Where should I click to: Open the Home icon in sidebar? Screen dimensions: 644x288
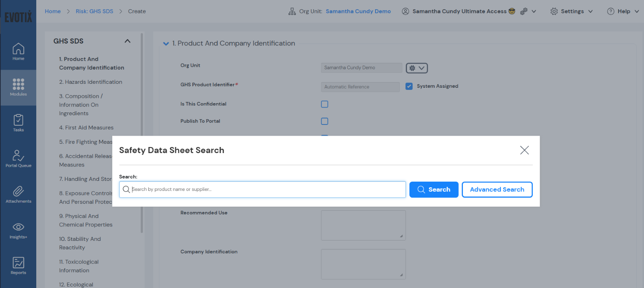(x=18, y=52)
